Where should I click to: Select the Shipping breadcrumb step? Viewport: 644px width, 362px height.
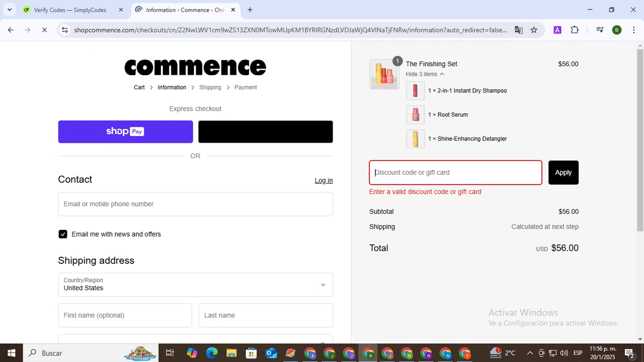point(210,87)
